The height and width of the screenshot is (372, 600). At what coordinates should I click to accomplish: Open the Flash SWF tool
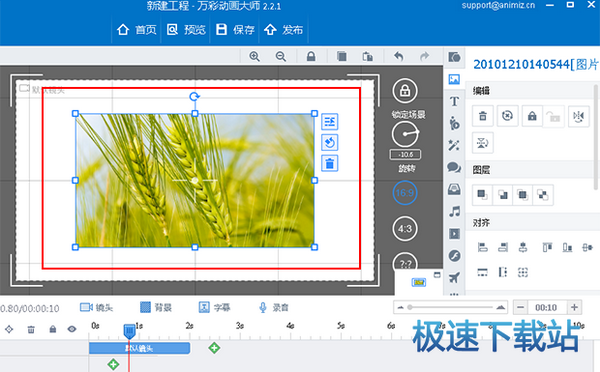[454, 256]
